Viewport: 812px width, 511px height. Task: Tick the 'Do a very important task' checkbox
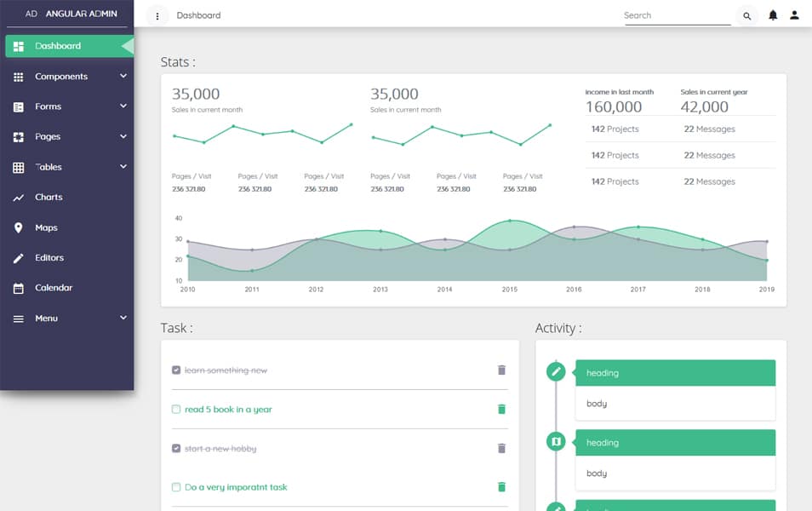pos(176,487)
